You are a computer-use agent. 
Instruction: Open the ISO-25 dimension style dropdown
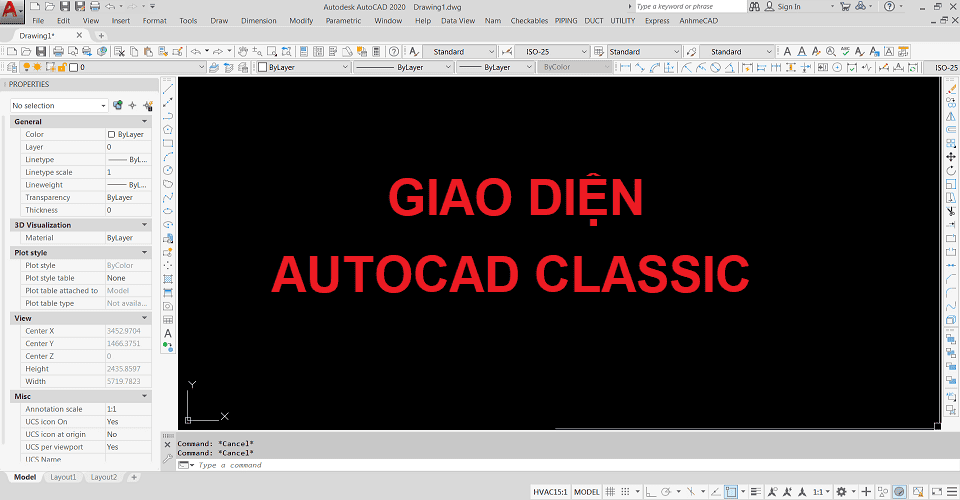pyautogui.click(x=552, y=51)
